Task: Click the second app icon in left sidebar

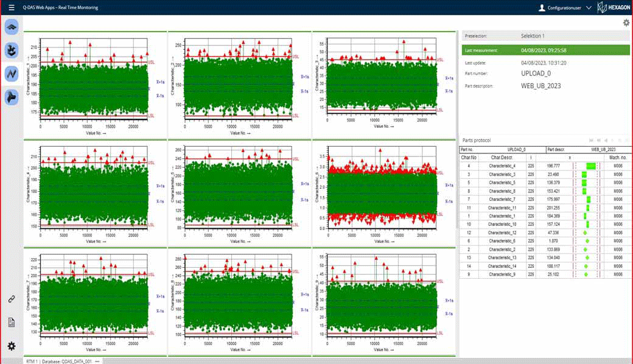Action: tap(12, 51)
